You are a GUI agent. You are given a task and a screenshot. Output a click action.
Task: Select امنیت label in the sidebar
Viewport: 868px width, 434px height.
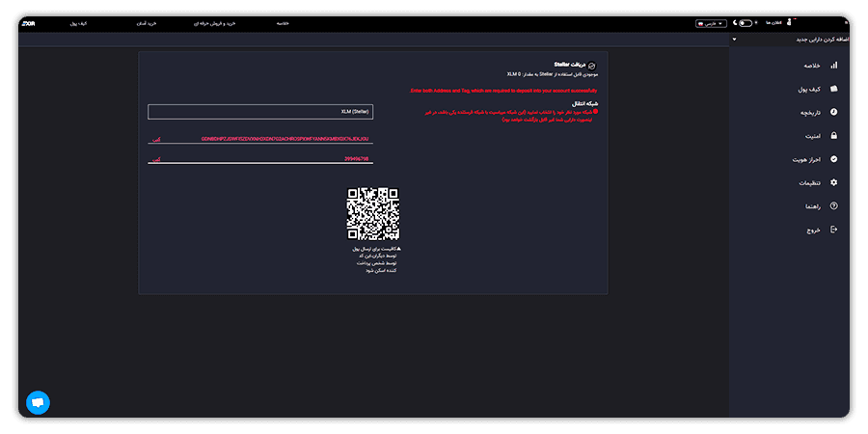tap(813, 136)
